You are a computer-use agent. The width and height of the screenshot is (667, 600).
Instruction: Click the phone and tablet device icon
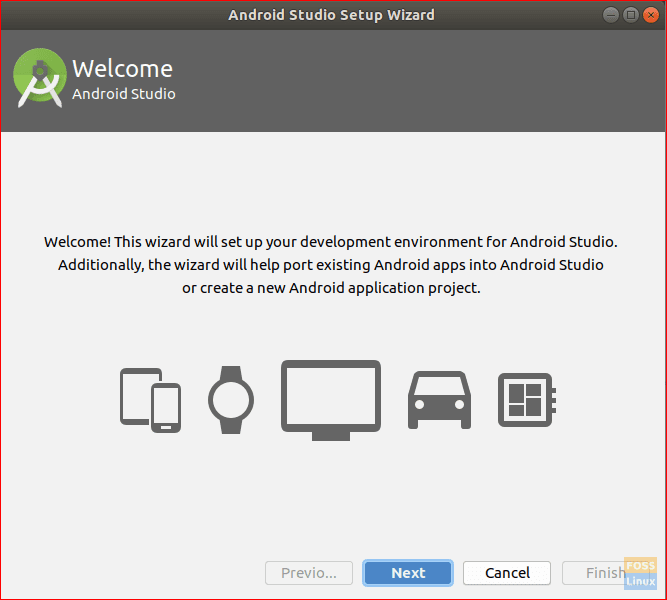pyautogui.click(x=151, y=400)
